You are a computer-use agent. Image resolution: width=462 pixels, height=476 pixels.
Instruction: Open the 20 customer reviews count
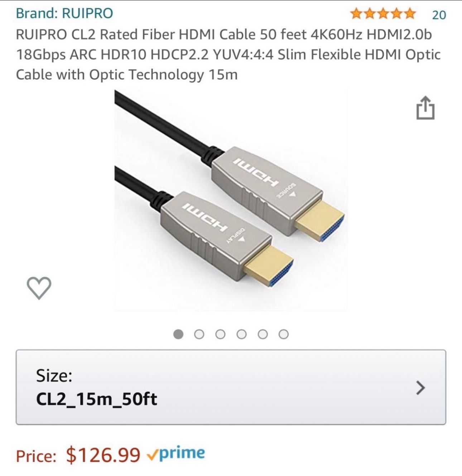(439, 15)
